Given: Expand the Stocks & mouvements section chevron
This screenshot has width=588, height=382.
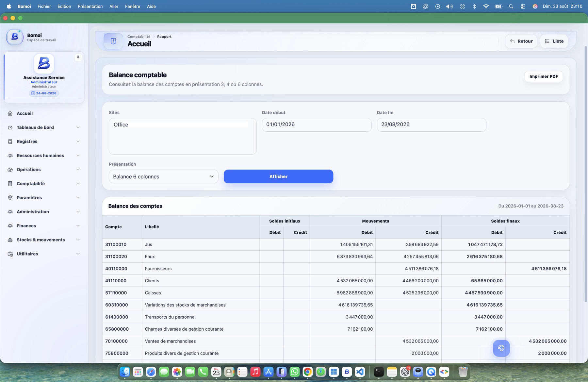Looking at the screenshot, I should click(78, 240).
